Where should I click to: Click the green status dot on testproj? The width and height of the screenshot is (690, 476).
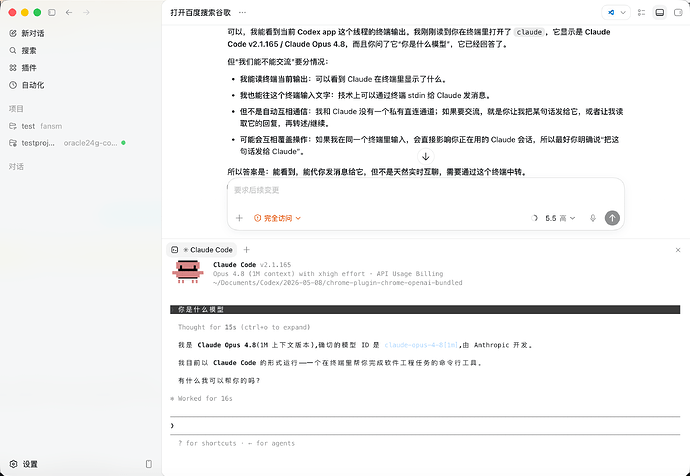click(x=123, y=143)
